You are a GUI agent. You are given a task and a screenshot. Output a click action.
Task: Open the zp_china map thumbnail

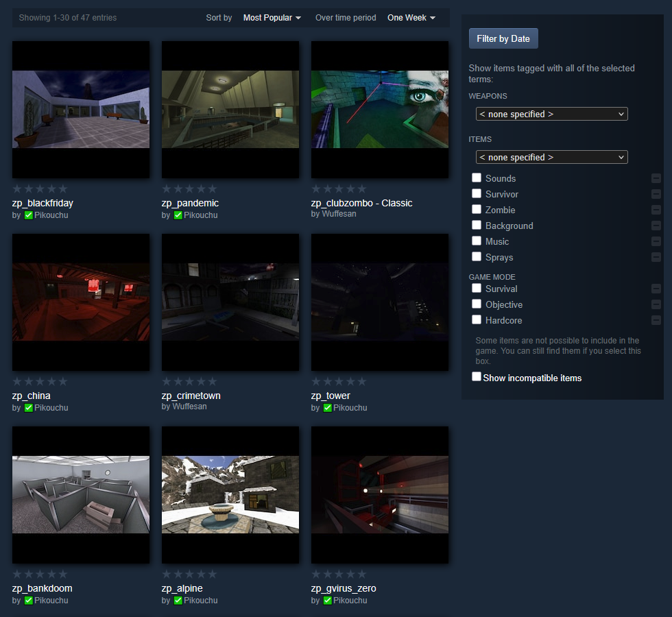pos(81,302)
